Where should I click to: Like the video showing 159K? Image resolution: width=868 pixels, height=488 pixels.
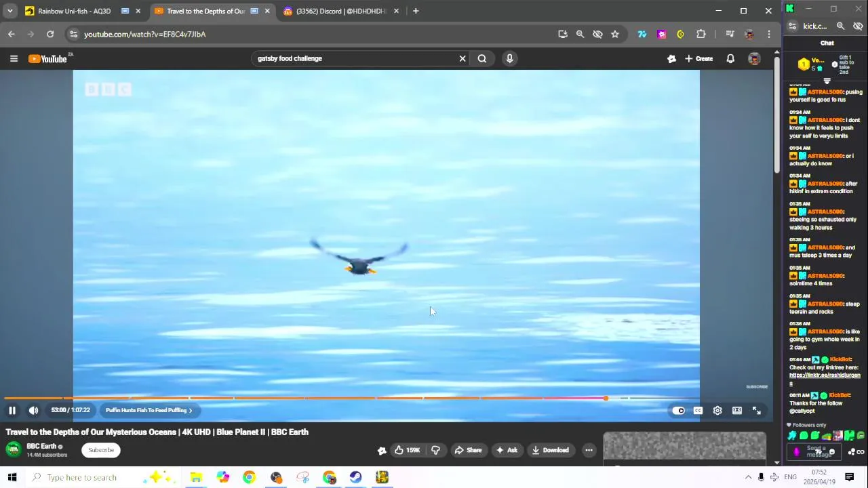pos(407,450)
